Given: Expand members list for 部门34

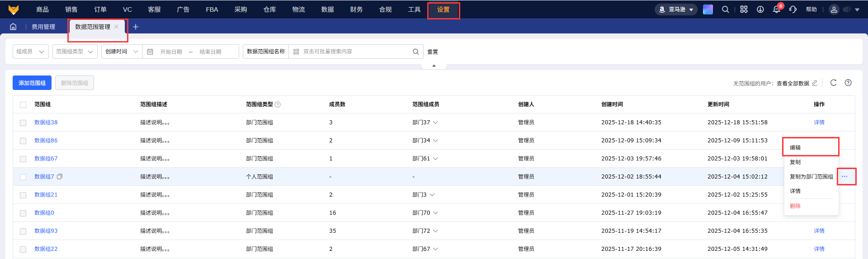Looking at the screenshot, I should [x=435, y=141].
